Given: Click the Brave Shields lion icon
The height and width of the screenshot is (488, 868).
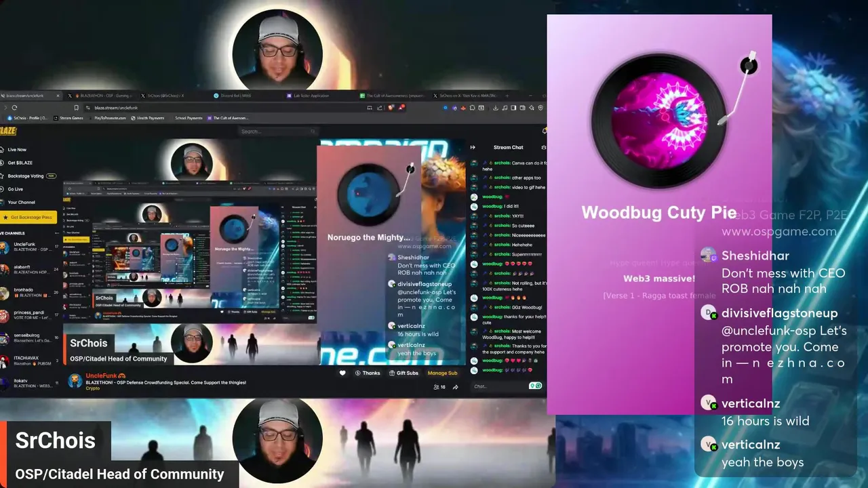Looking at the screenshot, I should (x=391, y=108).
